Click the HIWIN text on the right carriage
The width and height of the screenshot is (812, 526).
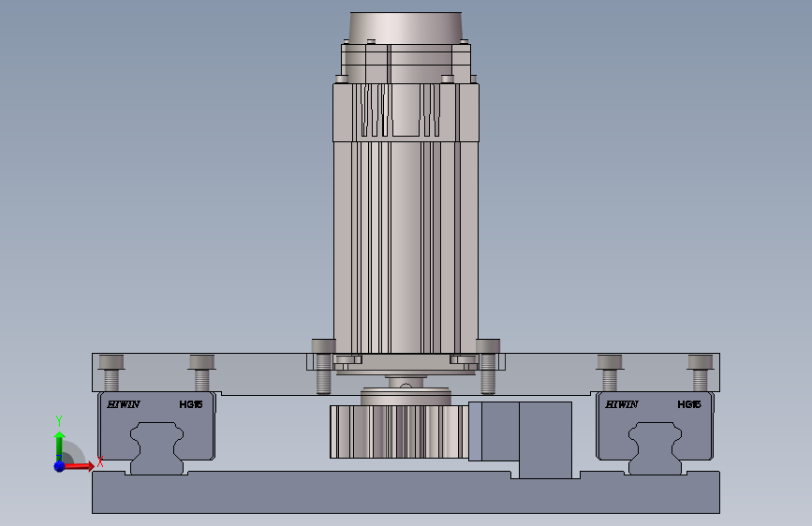click(x=622, y=404)
